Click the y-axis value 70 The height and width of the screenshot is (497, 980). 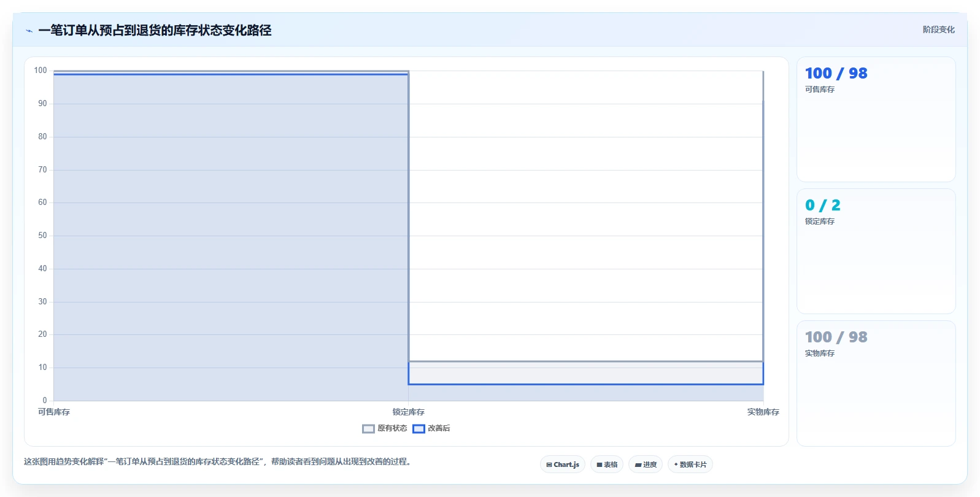tap(42, 170)
